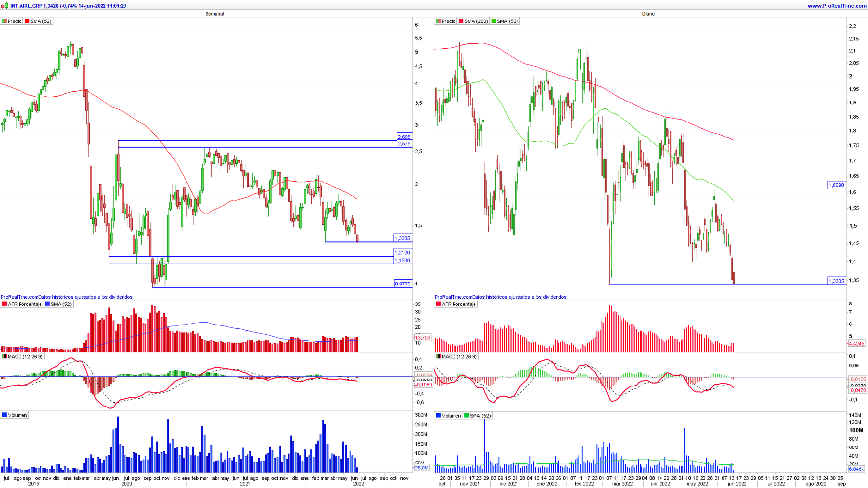Click the Volumen legend in the Diario chart
The height and width of the screenshot is (488, 868).
point(449,416)
